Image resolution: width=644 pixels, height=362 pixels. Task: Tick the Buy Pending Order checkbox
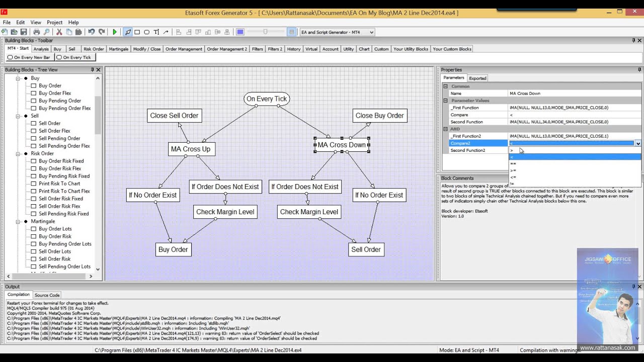click(x=34, y=101)
